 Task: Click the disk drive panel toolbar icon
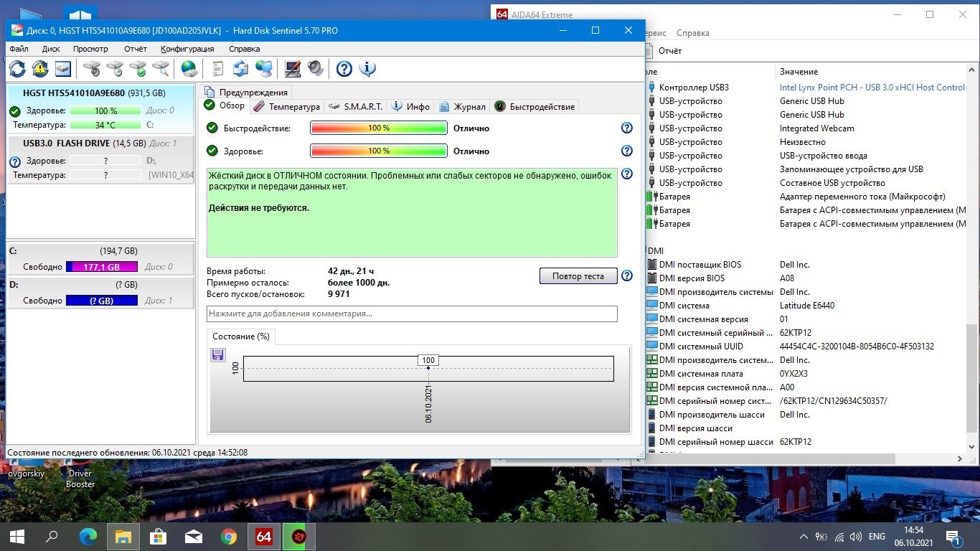coord(64,69)
